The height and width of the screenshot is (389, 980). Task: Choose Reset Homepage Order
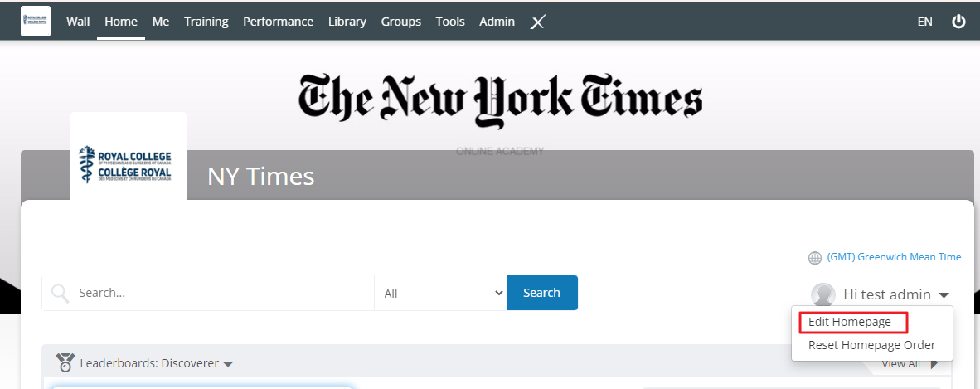click(872, 344)
